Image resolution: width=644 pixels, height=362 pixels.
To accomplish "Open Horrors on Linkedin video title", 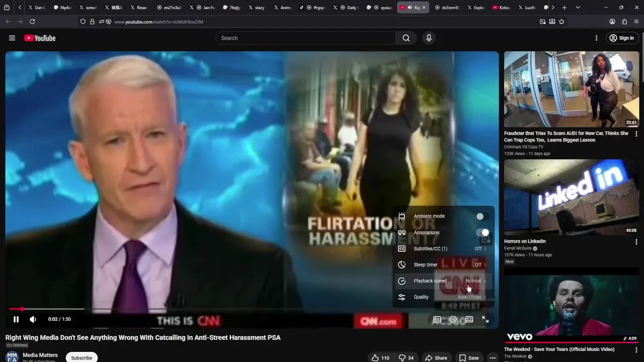I will click(525, 241).
